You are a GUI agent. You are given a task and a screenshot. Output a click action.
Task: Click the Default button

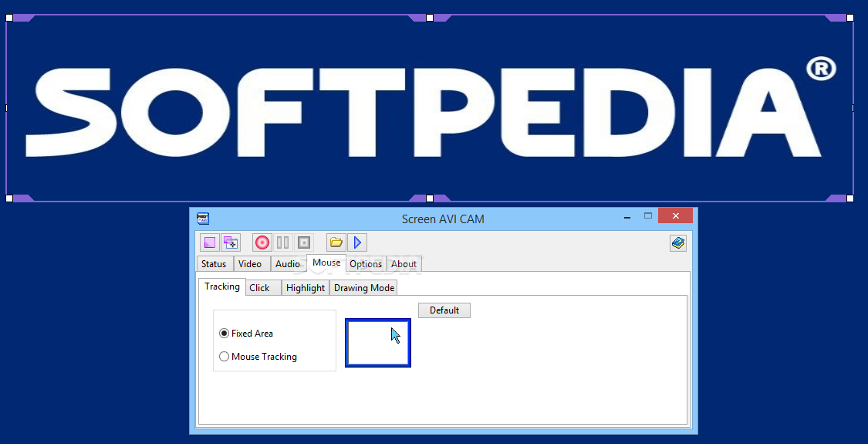click(444, 310)
